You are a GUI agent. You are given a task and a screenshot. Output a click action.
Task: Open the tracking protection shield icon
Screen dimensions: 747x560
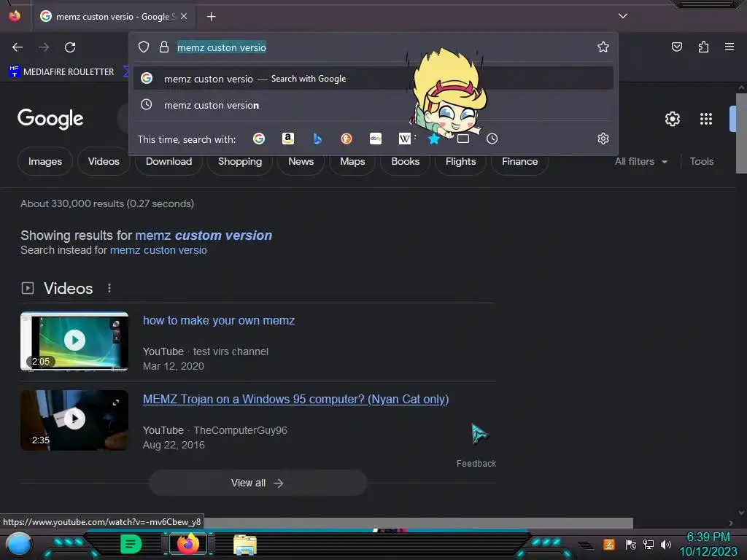[144, 47]
